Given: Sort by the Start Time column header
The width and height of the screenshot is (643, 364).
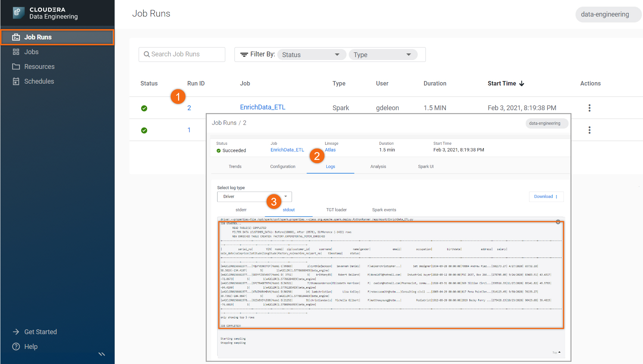Looking at the screenshot, I should pyautogui.click(x=502, y=84).
